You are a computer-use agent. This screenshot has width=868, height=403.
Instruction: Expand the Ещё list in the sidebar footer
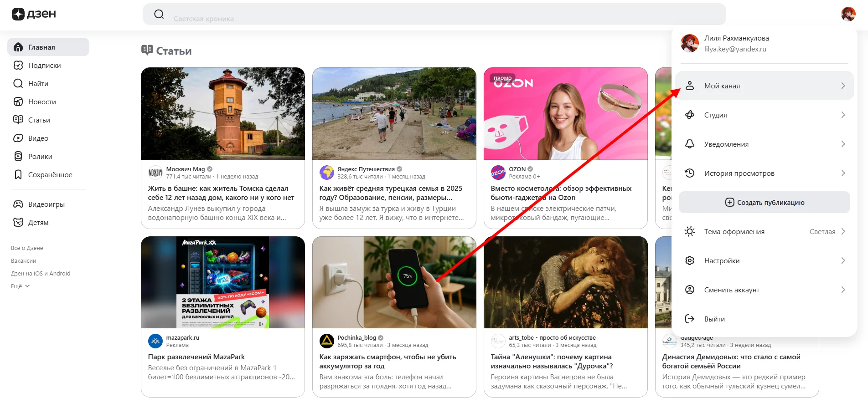[20, 286]
